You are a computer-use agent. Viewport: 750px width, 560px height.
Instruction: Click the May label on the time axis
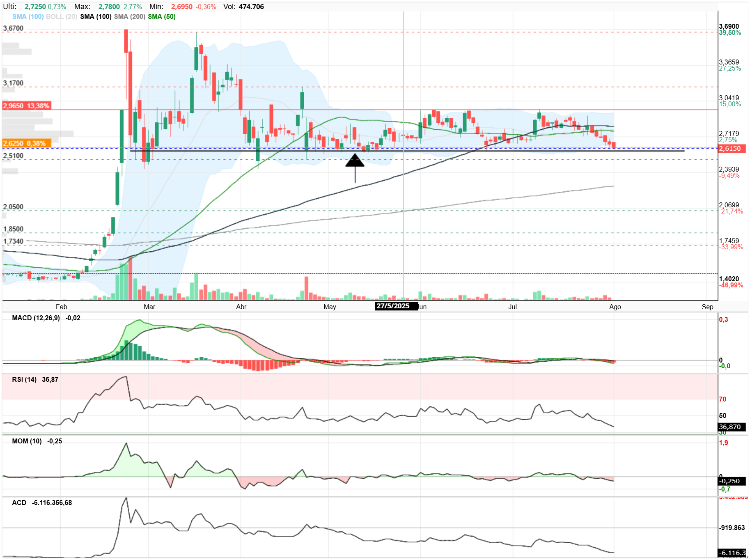pyautogui.click(x=330, y=307)
